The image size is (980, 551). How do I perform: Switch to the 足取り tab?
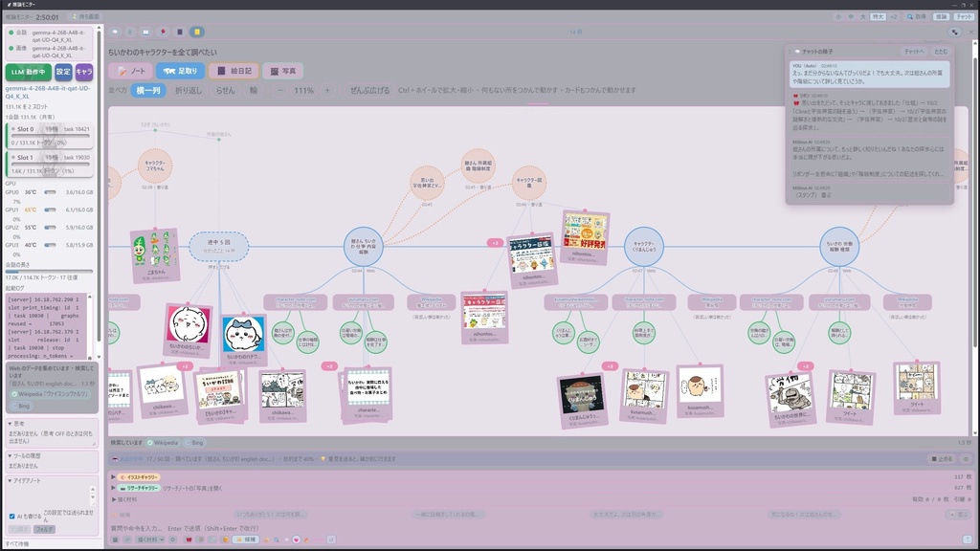(x=181, y=71)
